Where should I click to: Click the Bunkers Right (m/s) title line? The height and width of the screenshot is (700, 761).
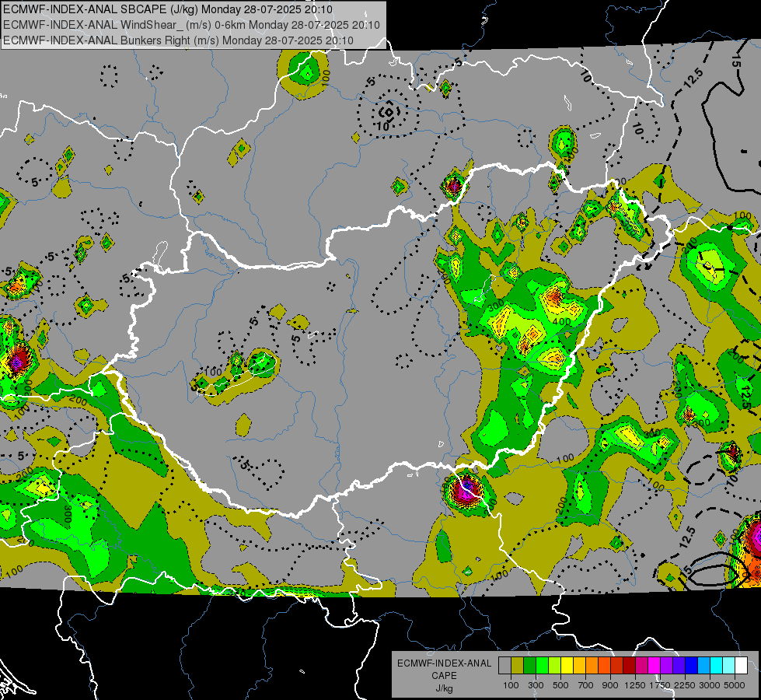pyautogui.click(x=178, y=40)
